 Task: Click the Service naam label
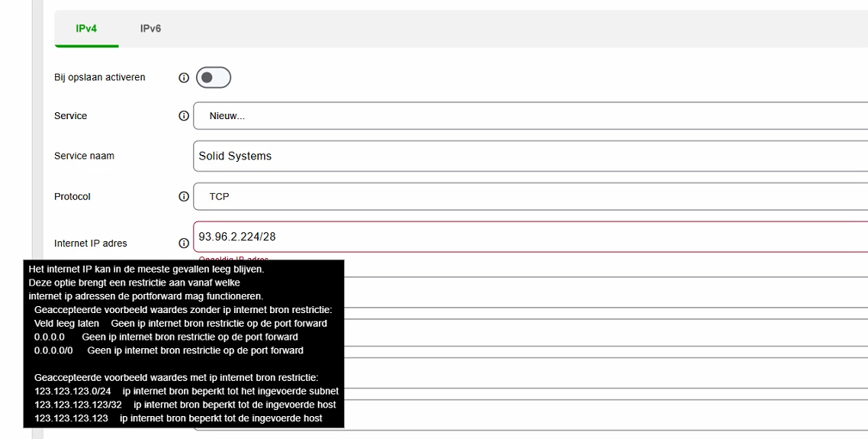pos(84,157)
